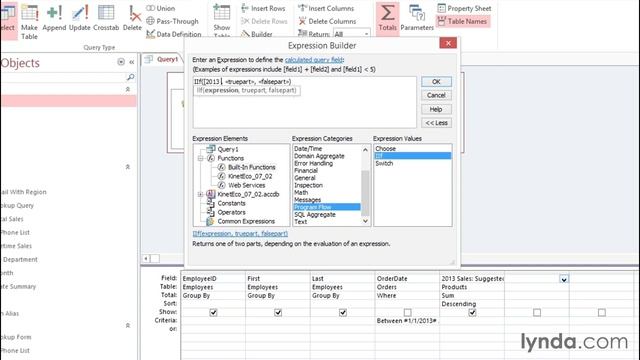Screen dimensions: 640x360
Task: Click the navigation pane search icon
Action: (130, 77)
